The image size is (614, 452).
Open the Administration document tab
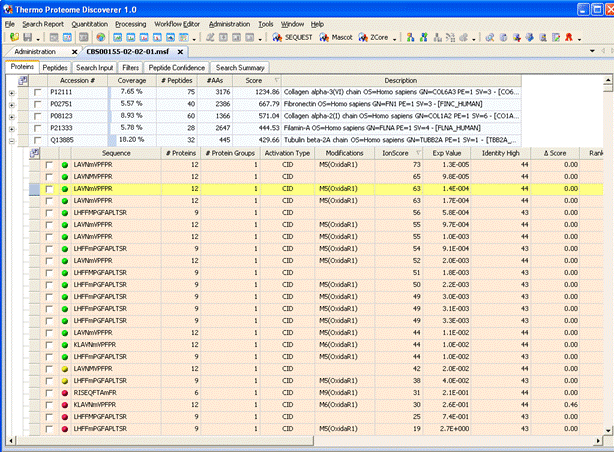(35, 52)
